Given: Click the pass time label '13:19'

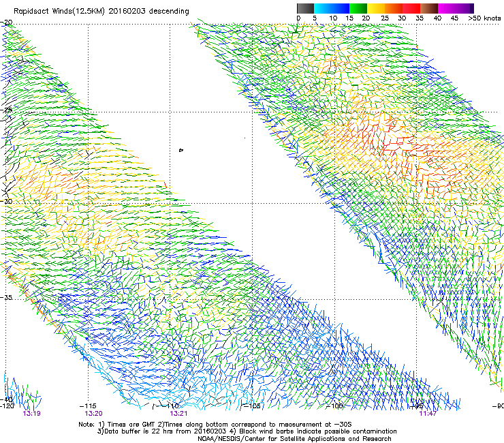Looking at the screenshot, I should pyautogui.click(x=31, y=414).
